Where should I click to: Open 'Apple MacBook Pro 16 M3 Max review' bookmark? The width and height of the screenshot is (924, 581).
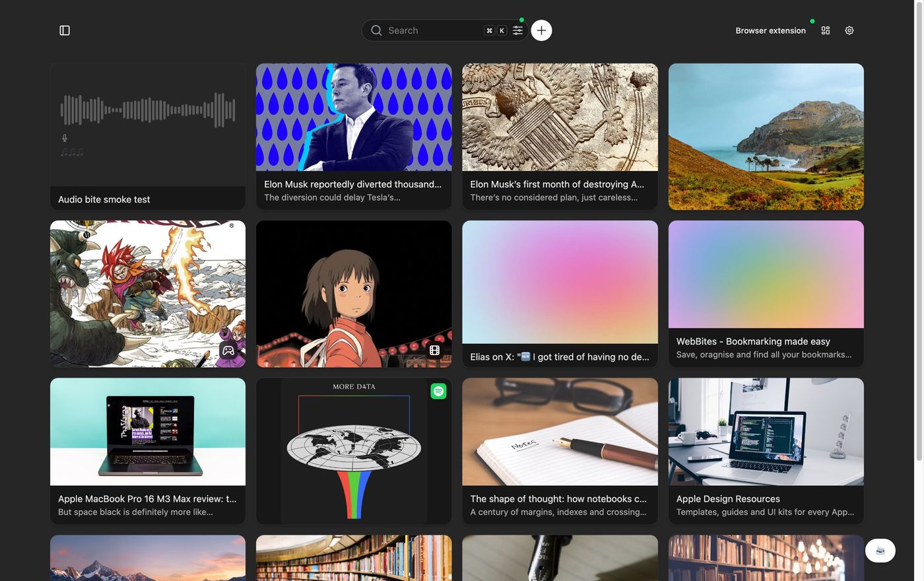point(147,498)
